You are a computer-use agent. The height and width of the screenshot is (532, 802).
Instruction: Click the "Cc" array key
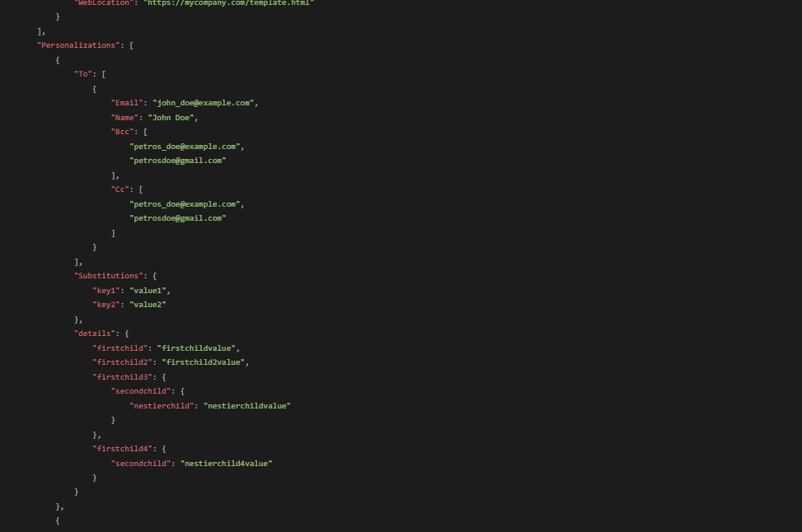click(x=120, y=189)
